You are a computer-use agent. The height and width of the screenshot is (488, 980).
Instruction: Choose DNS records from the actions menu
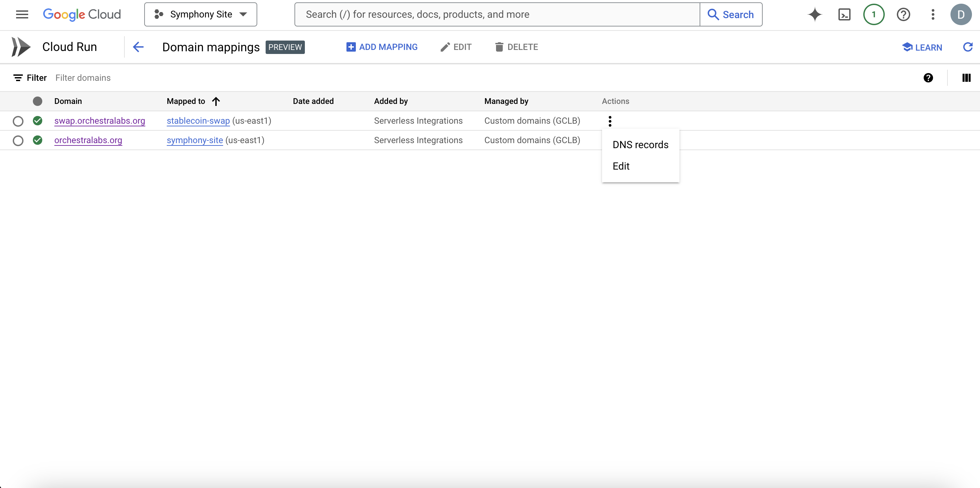[x=640, y=145]
